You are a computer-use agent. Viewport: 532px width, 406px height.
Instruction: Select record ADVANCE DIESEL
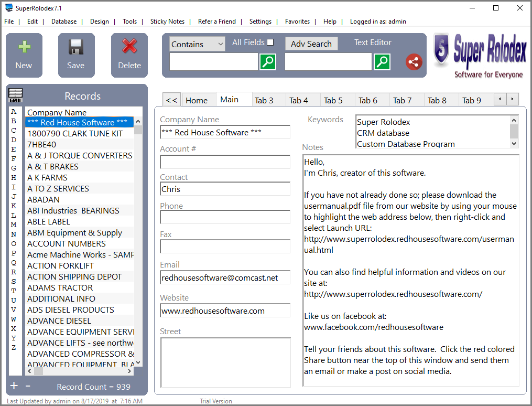(x=80, y=321)
